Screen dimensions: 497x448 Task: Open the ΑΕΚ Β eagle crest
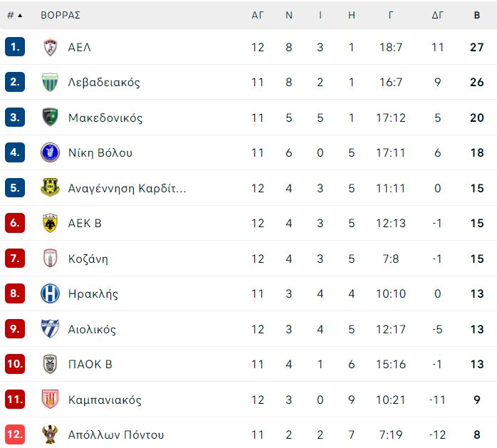50,223
